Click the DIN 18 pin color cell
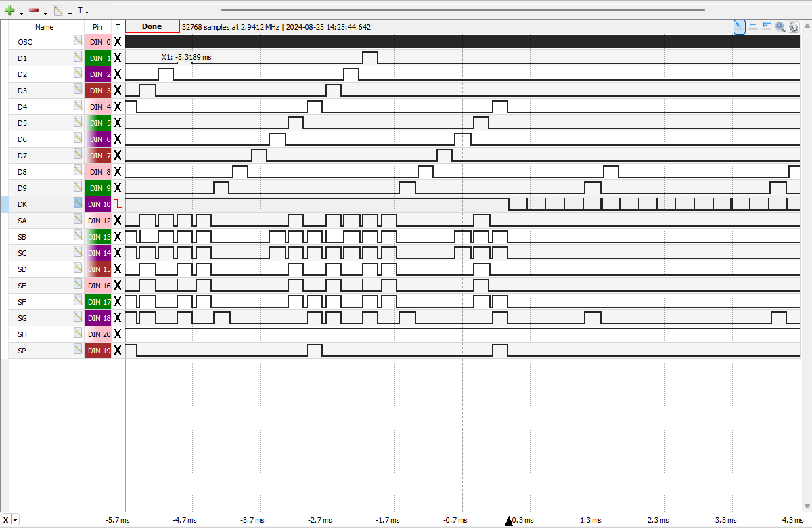This screenshot has height=528, width=812. (97, 317)
